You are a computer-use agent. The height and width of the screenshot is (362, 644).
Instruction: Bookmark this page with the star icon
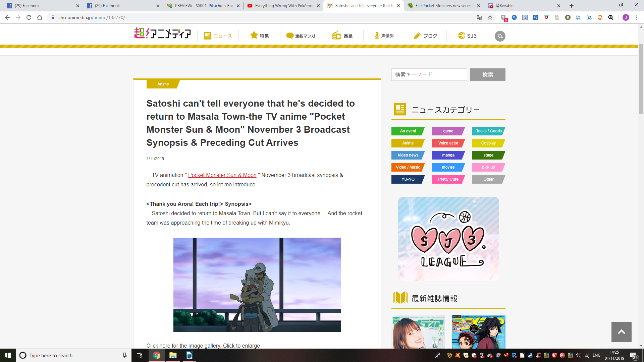tap(490, 17)
